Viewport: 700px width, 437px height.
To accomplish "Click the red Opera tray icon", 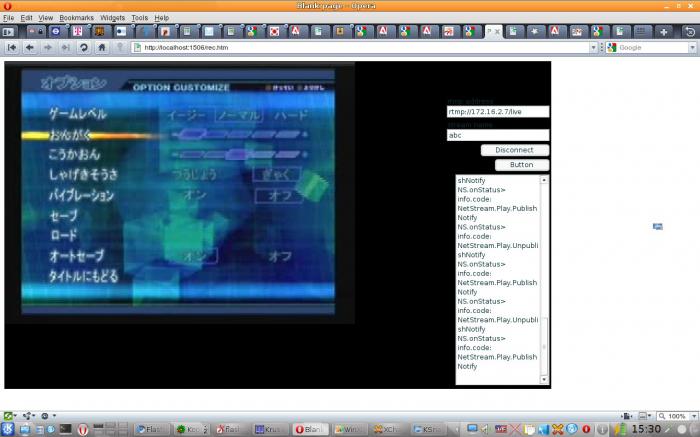I will pyautogui.click(x=586, y=429).
